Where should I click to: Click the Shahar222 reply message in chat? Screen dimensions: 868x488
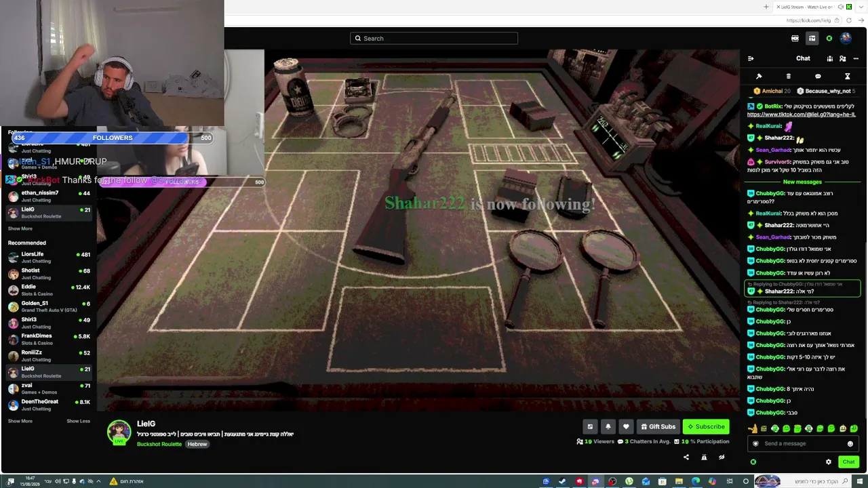pos(802,288)
